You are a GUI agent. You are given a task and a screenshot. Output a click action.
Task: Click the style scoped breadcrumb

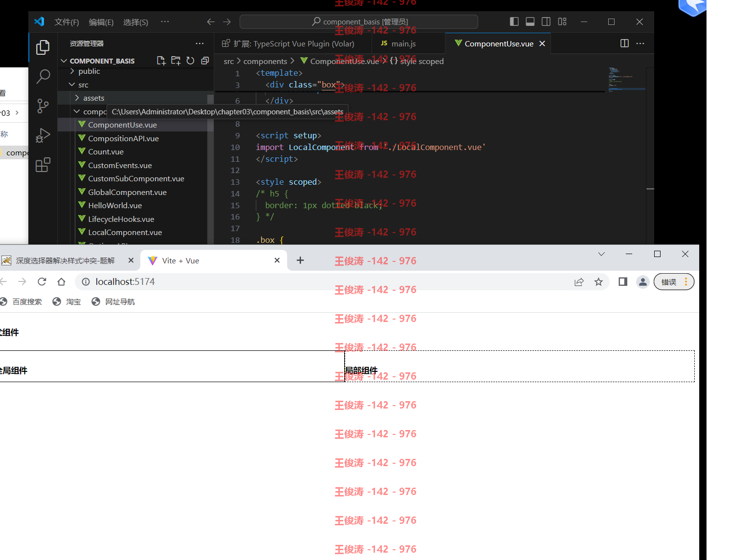click(x=417, y=61)
